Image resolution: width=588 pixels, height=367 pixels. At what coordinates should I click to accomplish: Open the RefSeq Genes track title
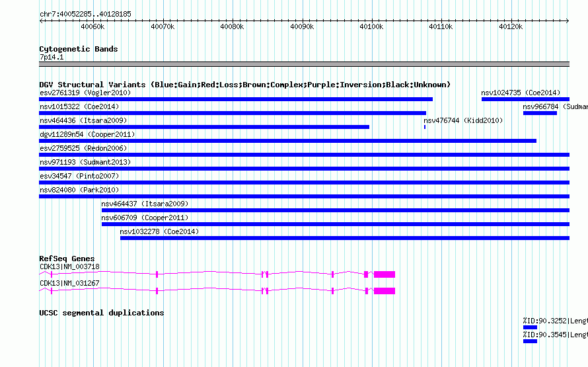(x=67, y=259)
